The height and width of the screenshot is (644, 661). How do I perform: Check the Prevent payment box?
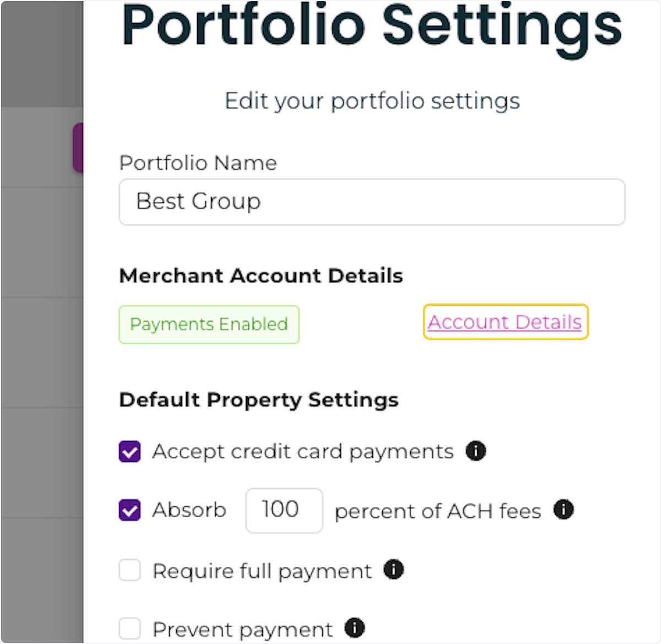tap(129, 628)
